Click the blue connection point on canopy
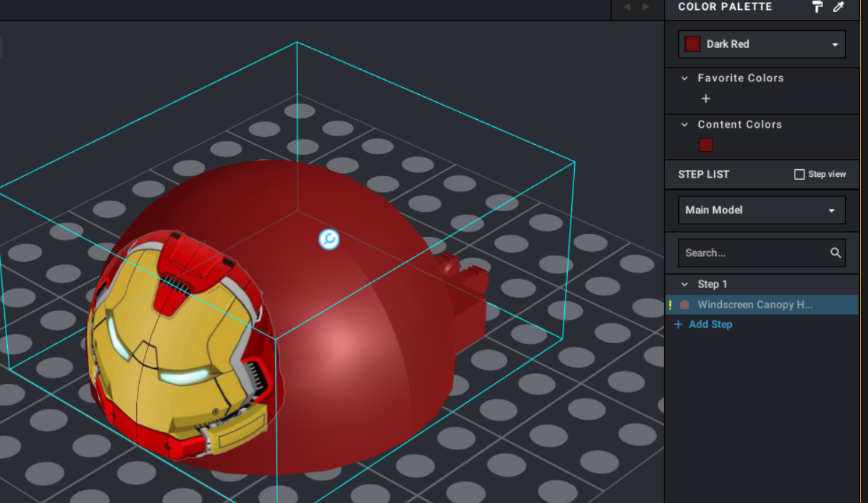 329,239
